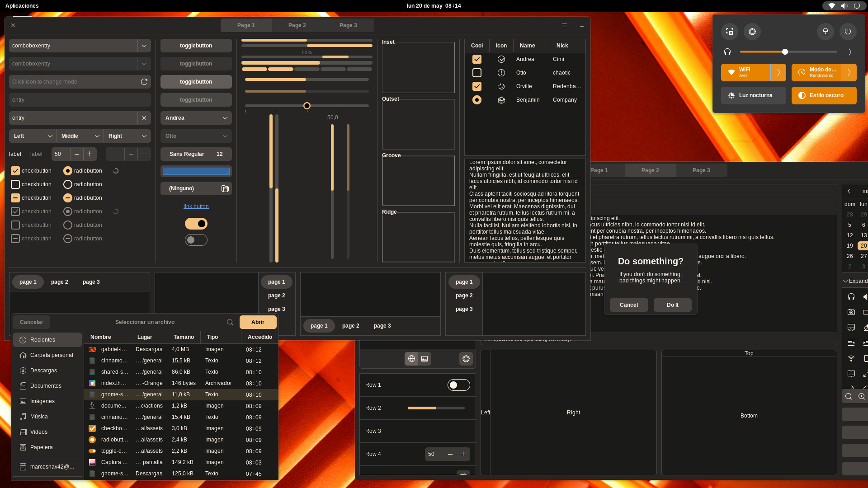The height and width of the screenshot is (488, 868).
Task: Click Do It in the dialog
Action: pyautogui.click(x=673, y=305)
